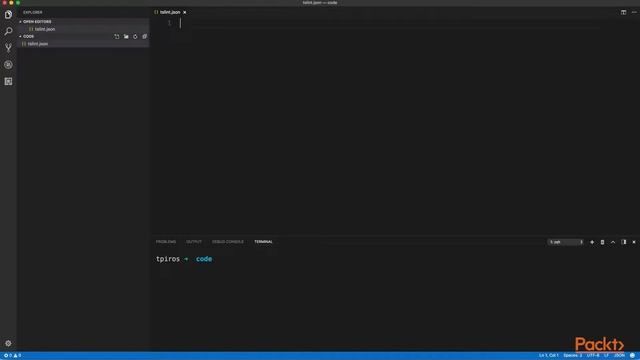Click the EXPLORER panel title
The image size is (640, 360).
tap(33, 12)
